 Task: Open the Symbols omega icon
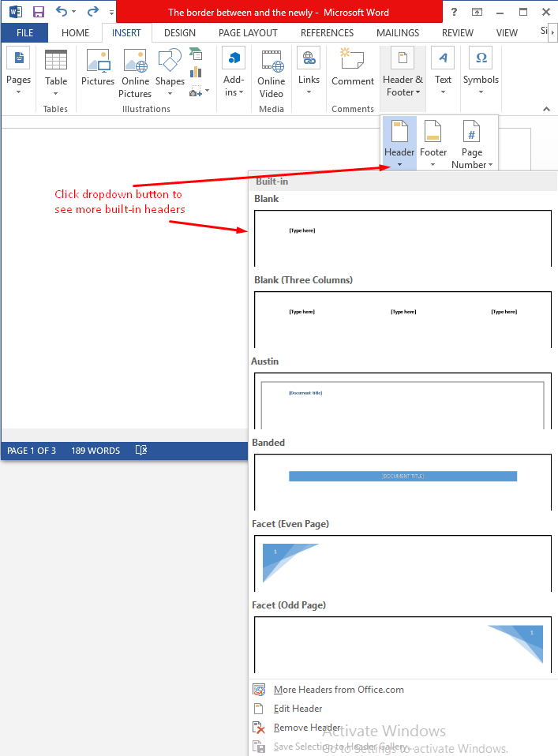(481, 58)
